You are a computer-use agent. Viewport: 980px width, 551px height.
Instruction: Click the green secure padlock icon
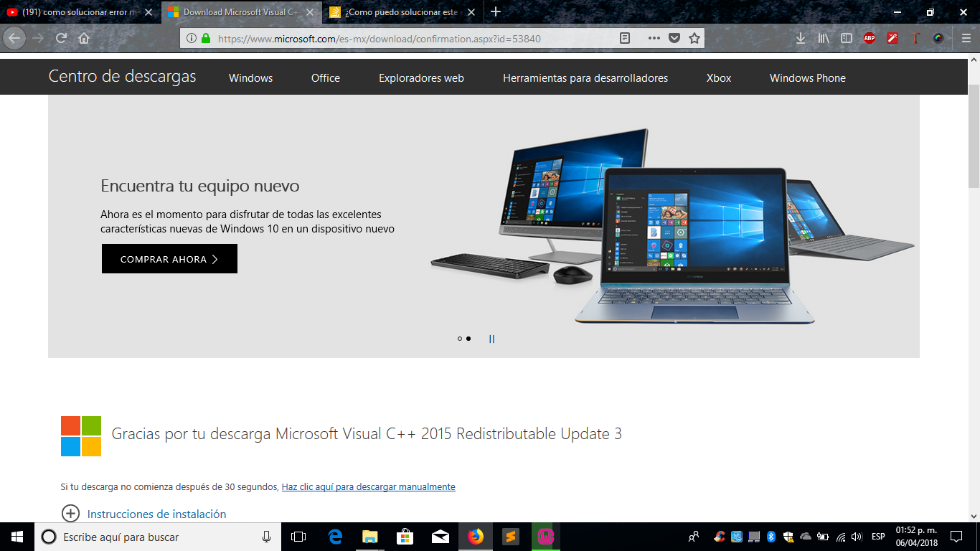tap(206, 38)
